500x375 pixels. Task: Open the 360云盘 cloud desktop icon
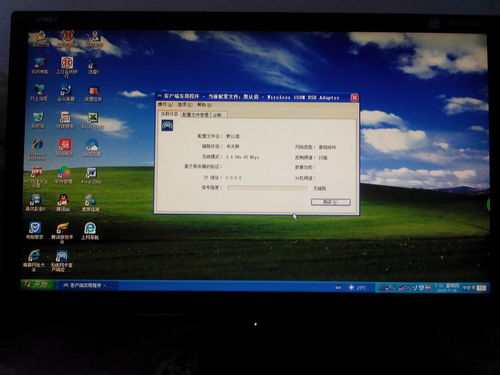pos(92,148)
